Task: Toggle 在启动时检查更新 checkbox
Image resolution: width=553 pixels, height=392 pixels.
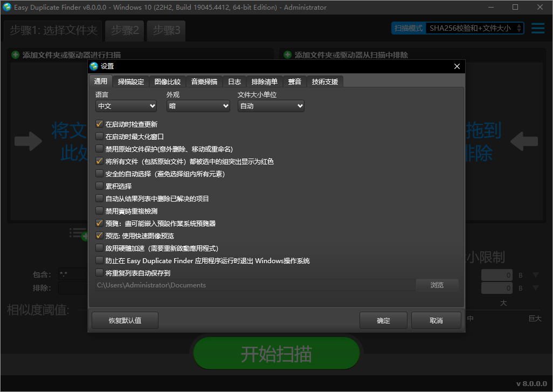Action: click(x=100, y=124)
